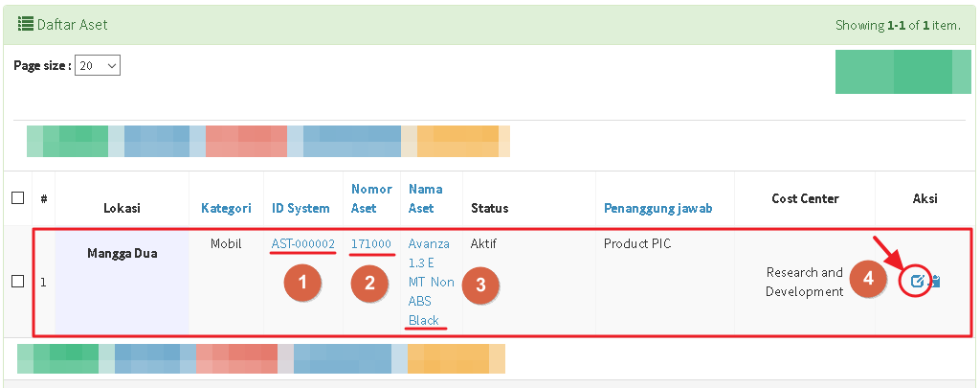
Task: Check the checkbox for row 1
Action: tap(17, 282)
